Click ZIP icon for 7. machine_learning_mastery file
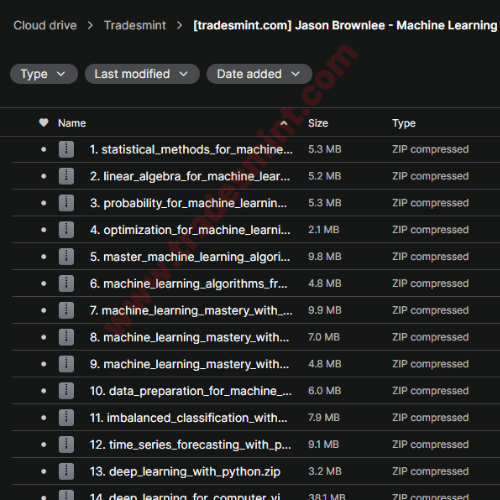This screenshot has width=500, height=500. point(66,310)
